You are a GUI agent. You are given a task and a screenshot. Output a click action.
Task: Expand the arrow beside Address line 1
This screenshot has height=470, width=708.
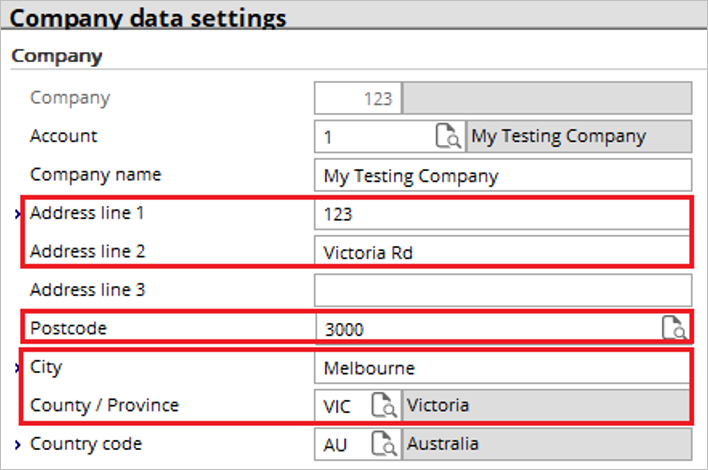17,214
